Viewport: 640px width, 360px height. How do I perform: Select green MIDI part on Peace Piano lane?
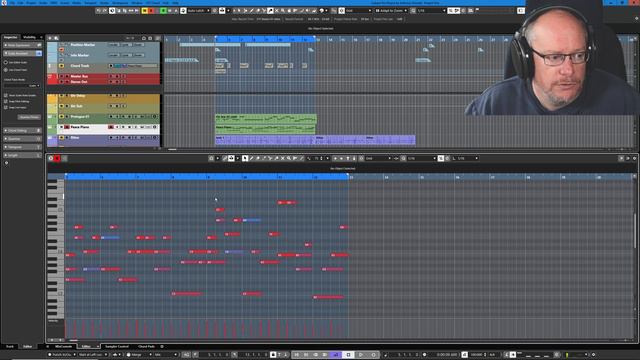[265, 129]
